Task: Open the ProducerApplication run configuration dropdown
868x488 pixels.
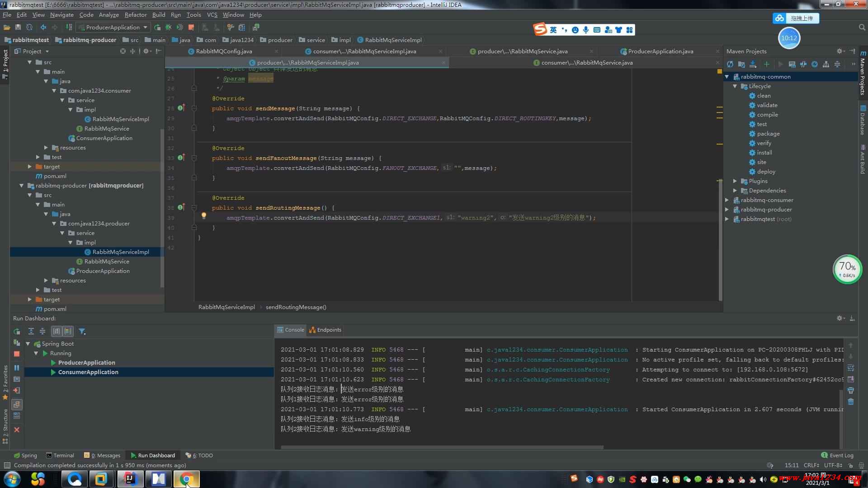Action: tap(113, 28)
